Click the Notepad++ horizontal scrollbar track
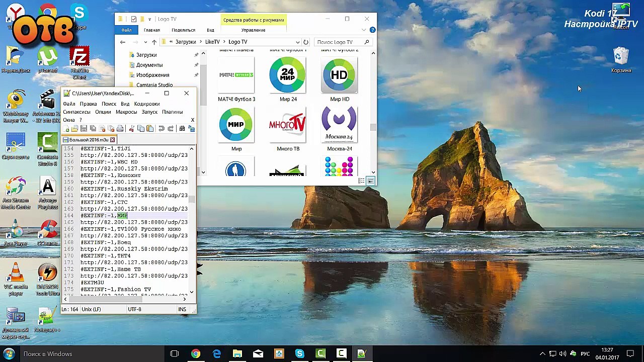 (x=126, y=299)
